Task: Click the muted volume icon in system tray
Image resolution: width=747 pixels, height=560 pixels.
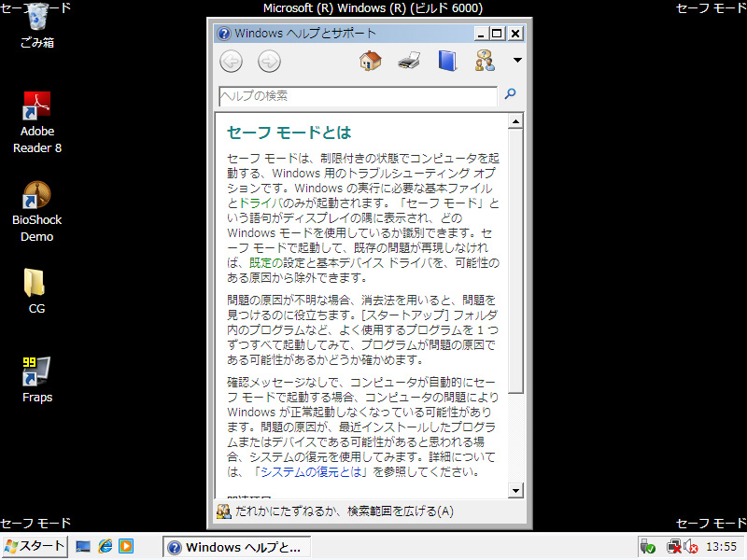Action: point(691,547)
